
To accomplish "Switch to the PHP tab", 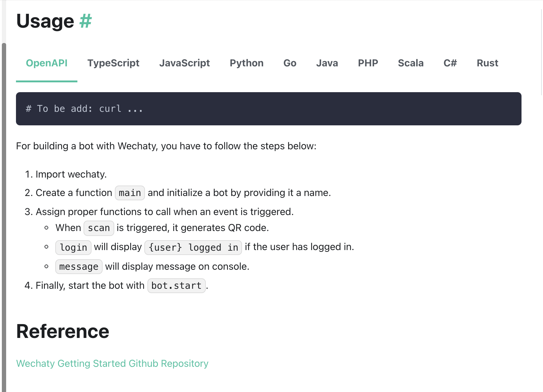I will tap(368, 63).
